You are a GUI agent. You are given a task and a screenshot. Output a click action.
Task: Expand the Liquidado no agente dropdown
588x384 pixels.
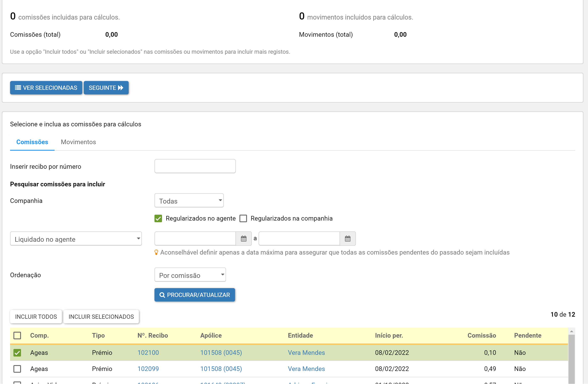click(x=76, y=239)
